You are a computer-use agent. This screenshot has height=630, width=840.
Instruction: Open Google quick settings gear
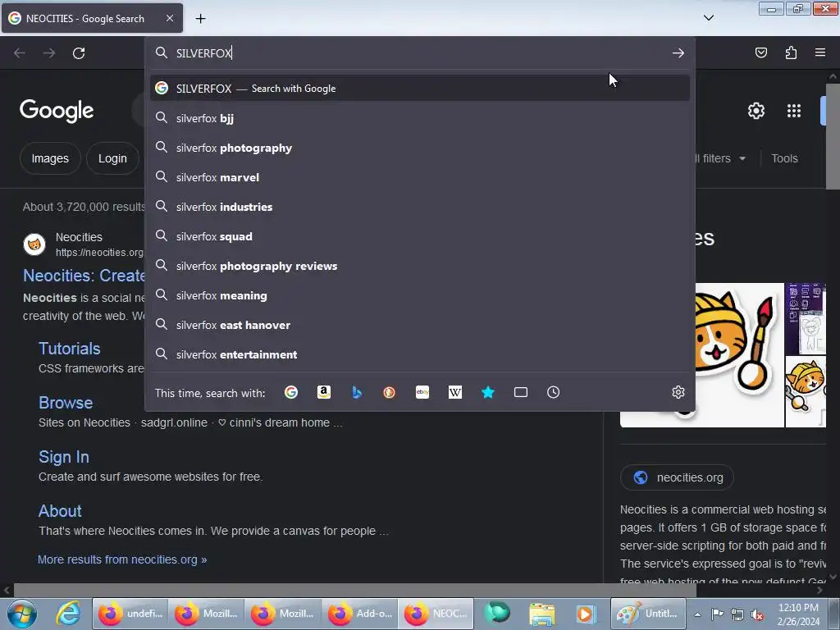756,111
